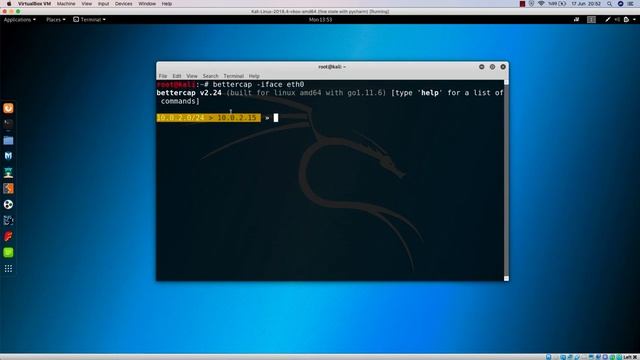This screenshot has width=640, height=360.
Task: Open the soccer-ball-like white round dock icon
Action: point(8,204)
